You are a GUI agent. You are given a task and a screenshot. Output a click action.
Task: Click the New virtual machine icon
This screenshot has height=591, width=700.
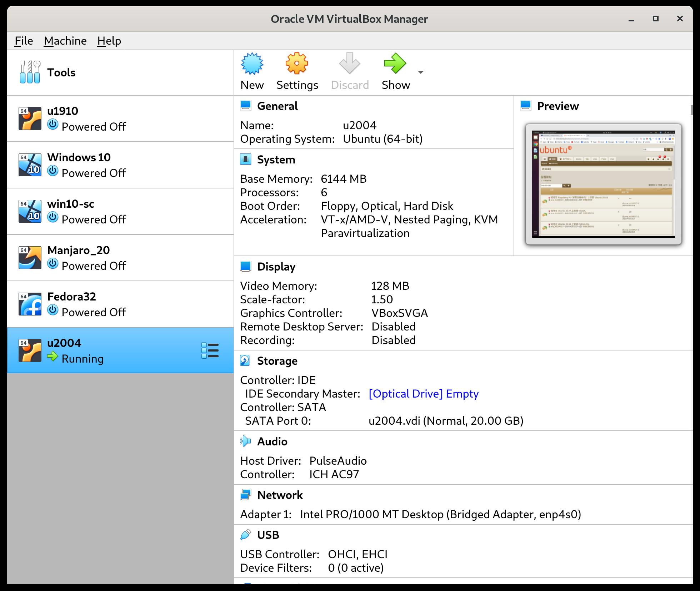[x=252, y=64]
